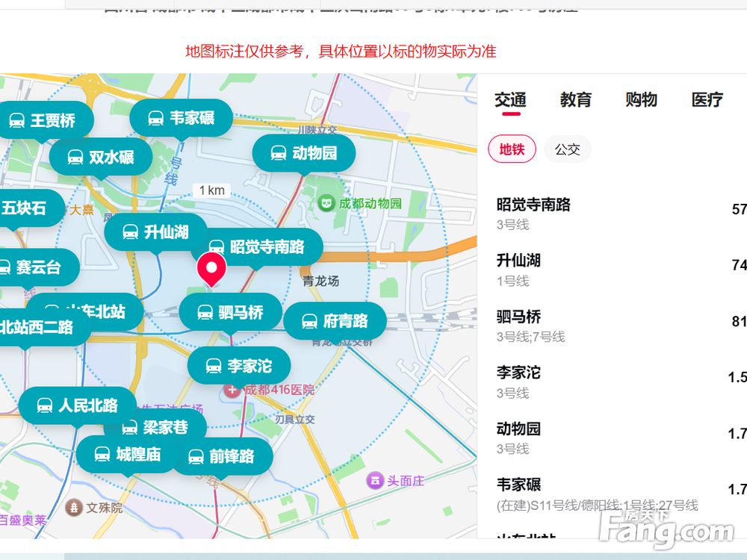
Task: Click the 李家沱 station marker
Action: pyautogui.click(x=239, y=366)
